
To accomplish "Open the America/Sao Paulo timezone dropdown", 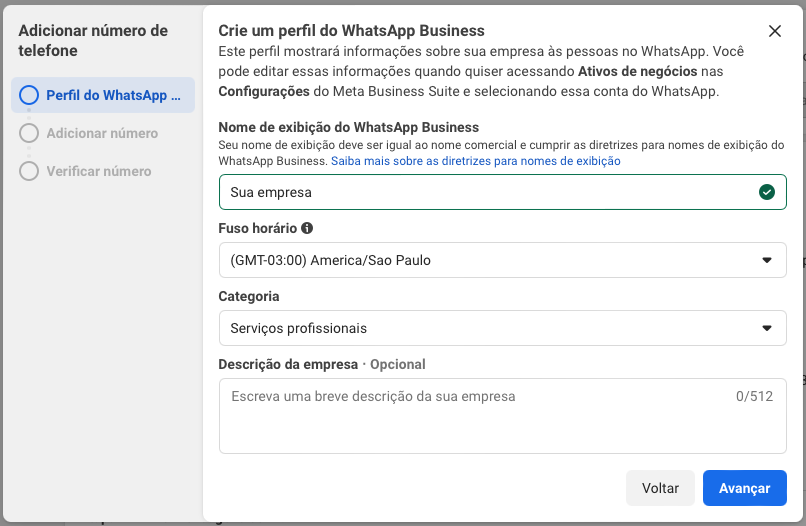I will (x=502, y=260).
